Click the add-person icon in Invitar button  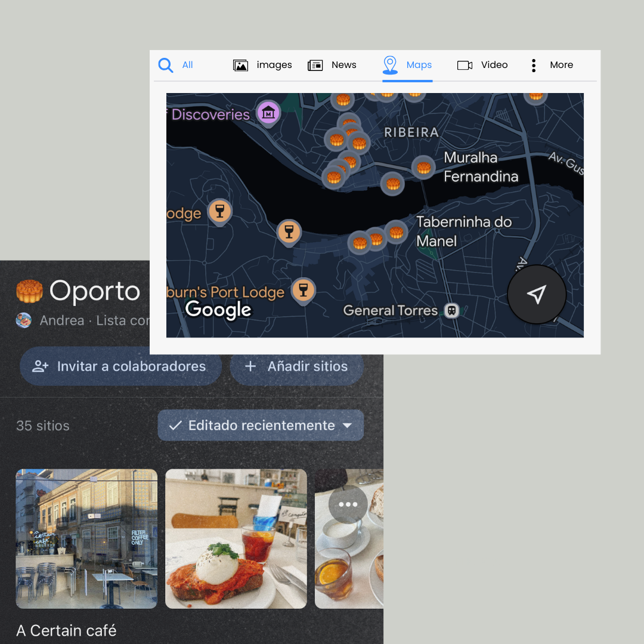click(41, 366)
